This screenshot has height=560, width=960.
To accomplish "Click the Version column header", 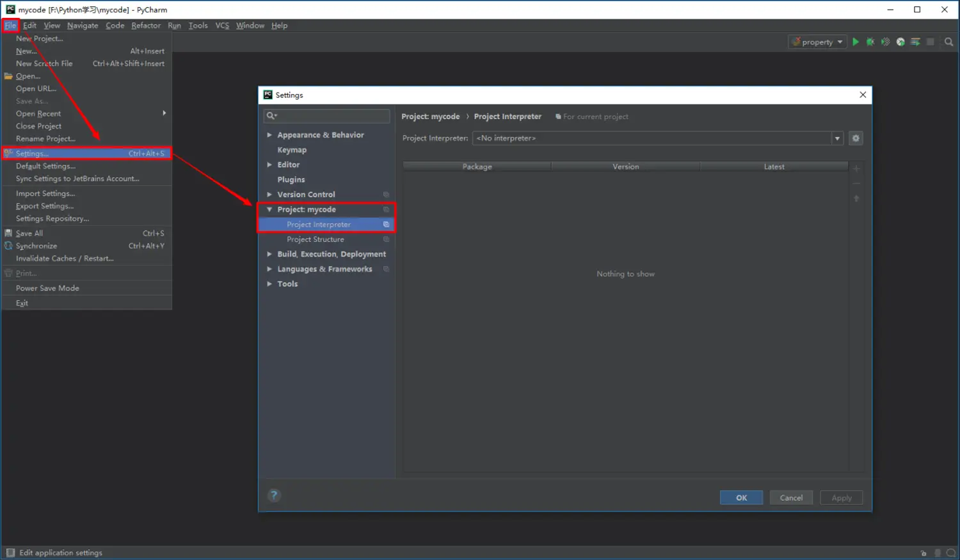I will pyautogui.click(x=625, y=166).
